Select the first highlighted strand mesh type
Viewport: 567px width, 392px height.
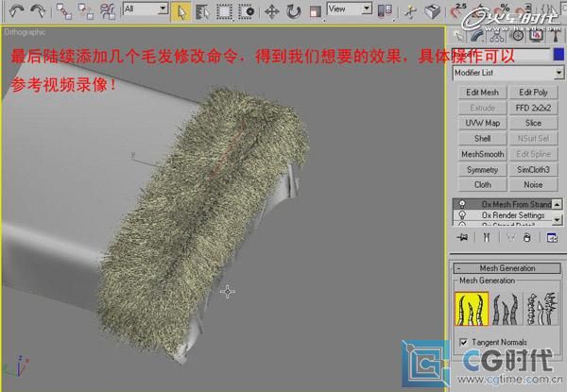tap(472, 309)
